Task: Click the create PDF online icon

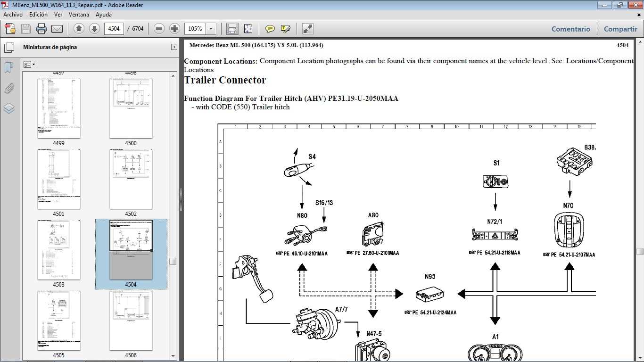Action: [x=10, y=29]
